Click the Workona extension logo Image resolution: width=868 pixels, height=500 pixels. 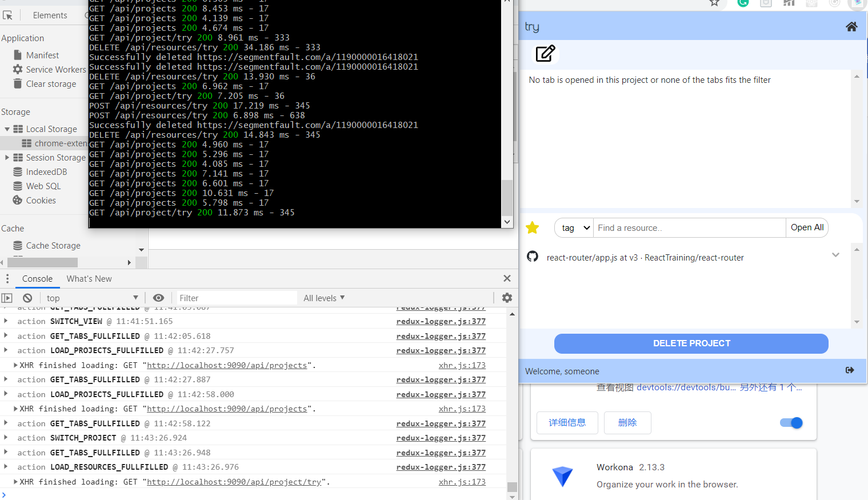(x=562, y=476)
